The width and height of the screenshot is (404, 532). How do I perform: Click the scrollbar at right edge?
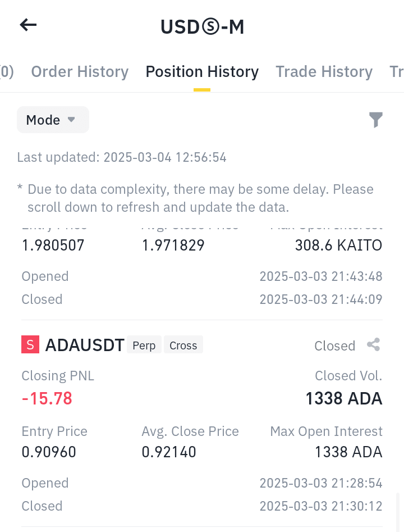tap(398, 512)
